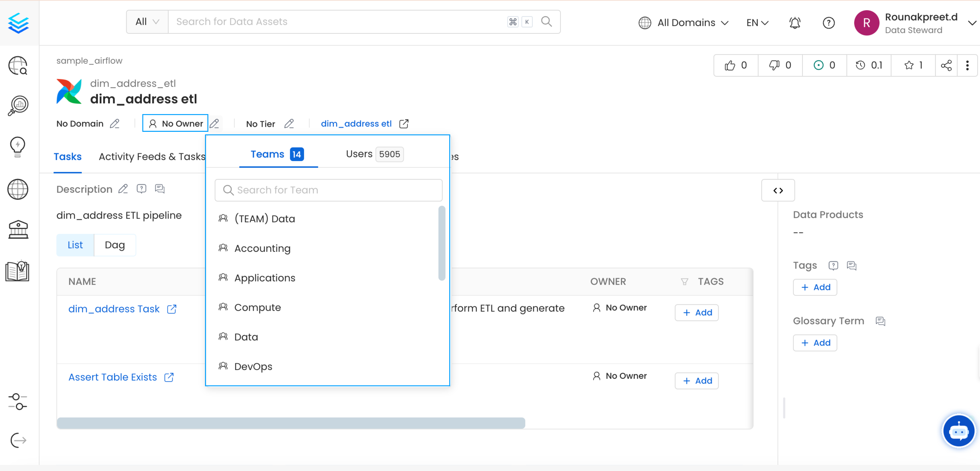This screenshot has width=980, height=471.
Task: Open the dim_address Task external link
Action: pyautogui.click(x=172, y=309)
